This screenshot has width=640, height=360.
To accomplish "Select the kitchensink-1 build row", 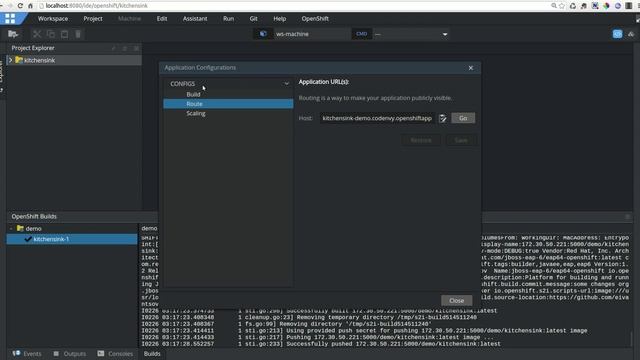I will (72, 239).
